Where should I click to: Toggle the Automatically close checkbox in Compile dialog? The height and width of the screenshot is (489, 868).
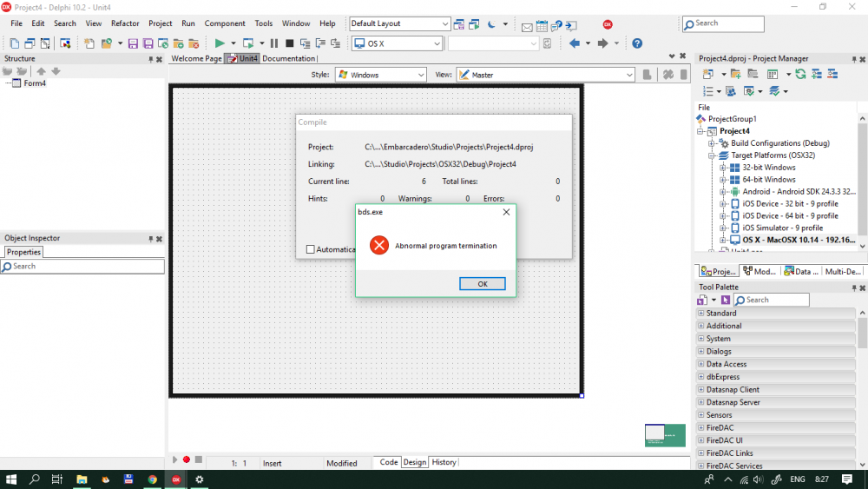(x=311, y=249)
